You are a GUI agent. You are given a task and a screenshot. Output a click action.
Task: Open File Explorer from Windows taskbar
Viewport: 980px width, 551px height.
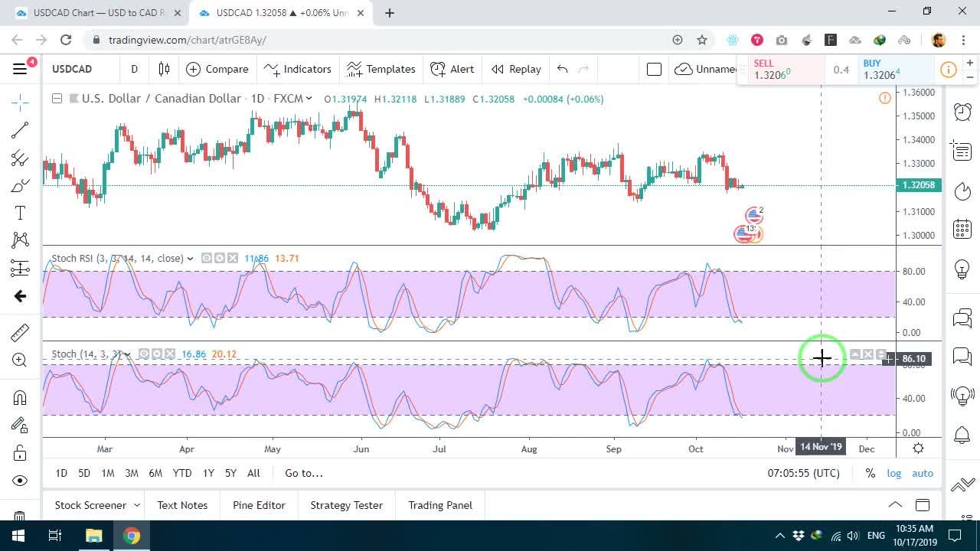[x=93, y=536]
